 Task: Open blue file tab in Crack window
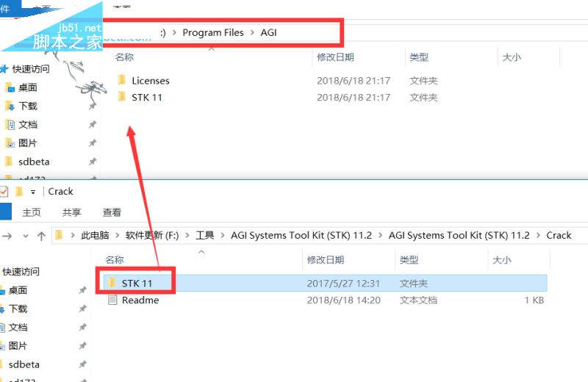(x=6, y=212)
